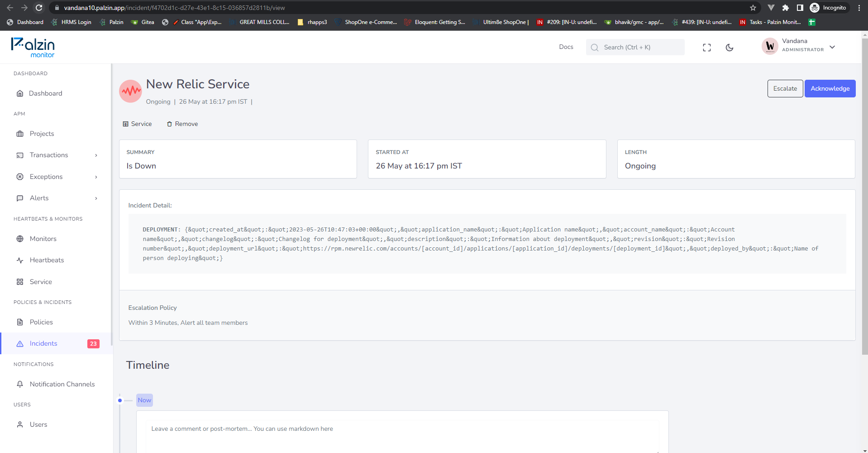Open the browser extensions puzzle icon
The height and width of the screenshot is (453, 868).
786,8
